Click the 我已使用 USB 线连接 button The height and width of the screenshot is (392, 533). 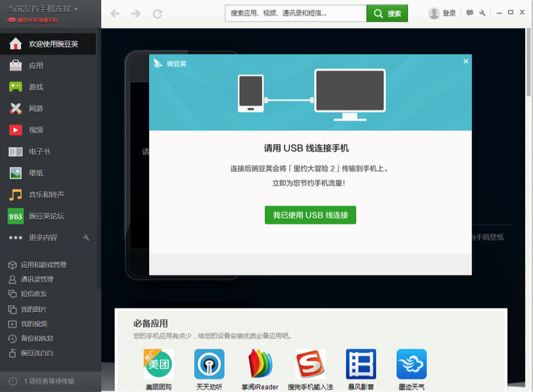(310, 215)
